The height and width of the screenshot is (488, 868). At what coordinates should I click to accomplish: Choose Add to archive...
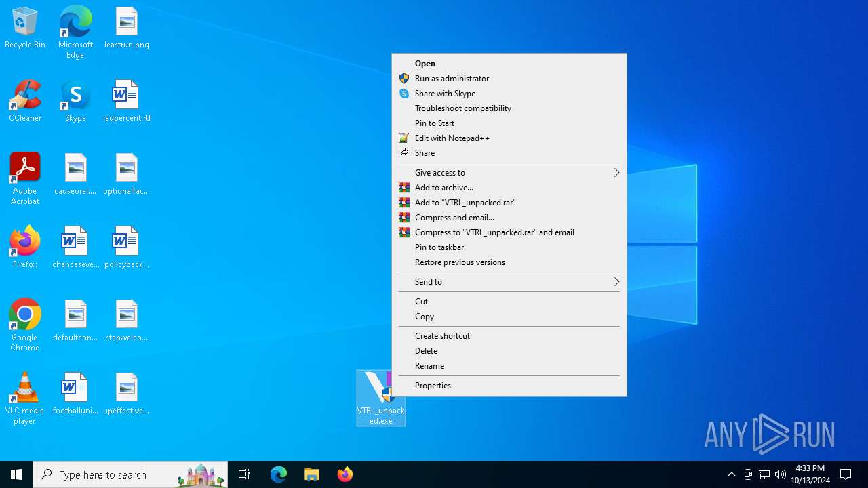click(509, 188)
